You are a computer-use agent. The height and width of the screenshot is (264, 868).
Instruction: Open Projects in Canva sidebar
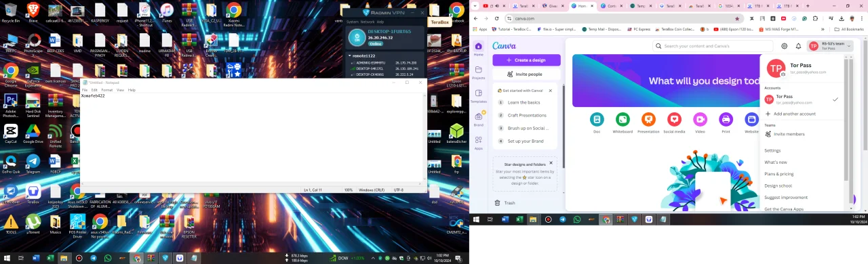pos(479,72)
